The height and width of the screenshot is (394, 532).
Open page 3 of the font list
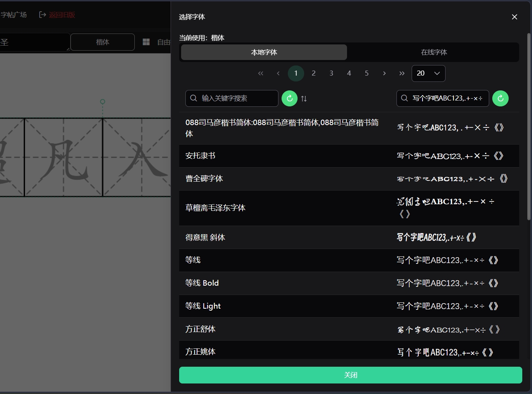[x=331, y=73]
